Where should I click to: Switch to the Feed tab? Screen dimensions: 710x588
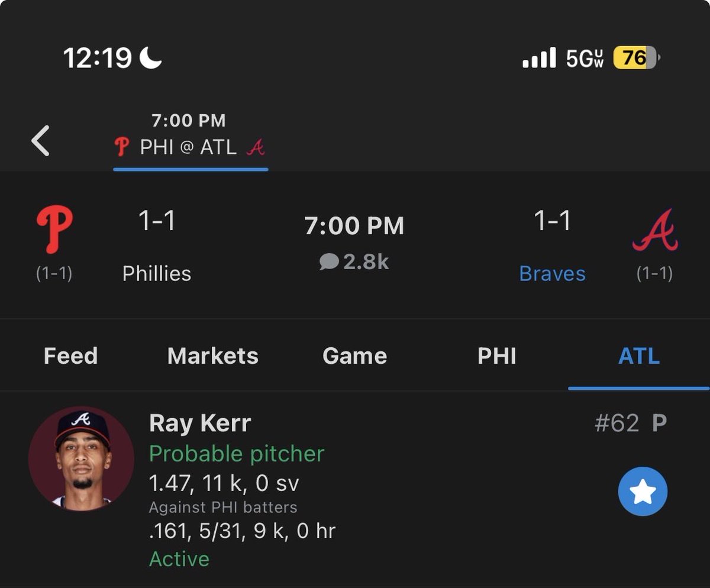click(70, 356)
